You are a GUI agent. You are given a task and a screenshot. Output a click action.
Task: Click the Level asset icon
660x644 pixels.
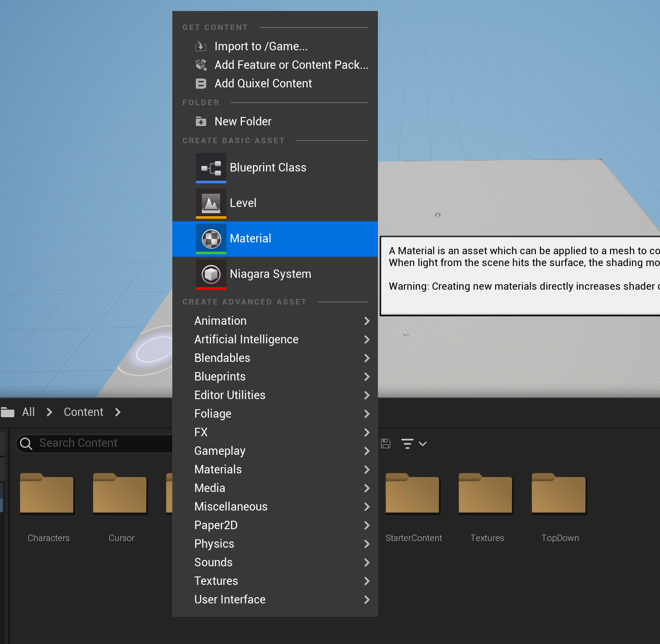pyautogui.click(x=211, y=203)
